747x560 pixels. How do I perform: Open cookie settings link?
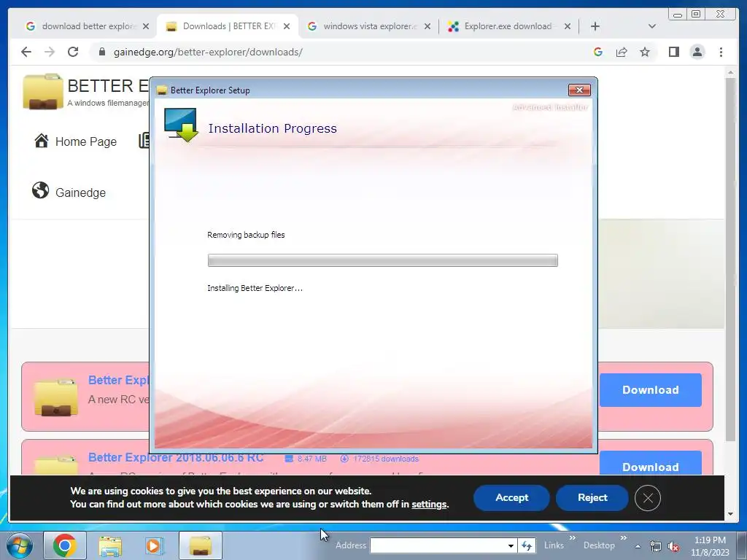tap(429, 505)
